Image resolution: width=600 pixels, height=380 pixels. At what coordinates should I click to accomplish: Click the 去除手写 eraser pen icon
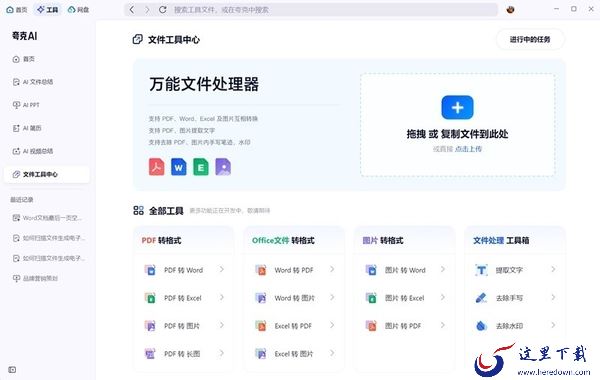(481, 298)
